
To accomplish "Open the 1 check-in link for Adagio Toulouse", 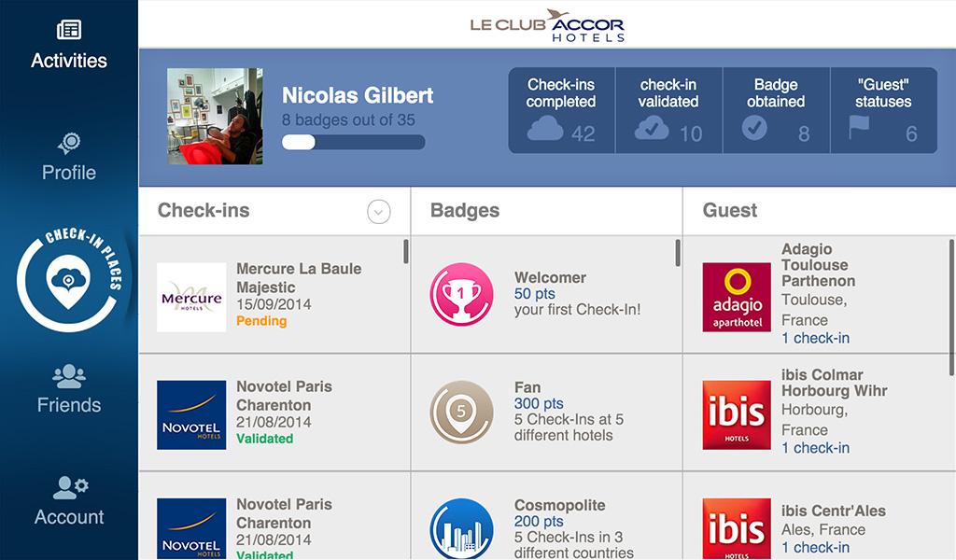I will [815, 338].
